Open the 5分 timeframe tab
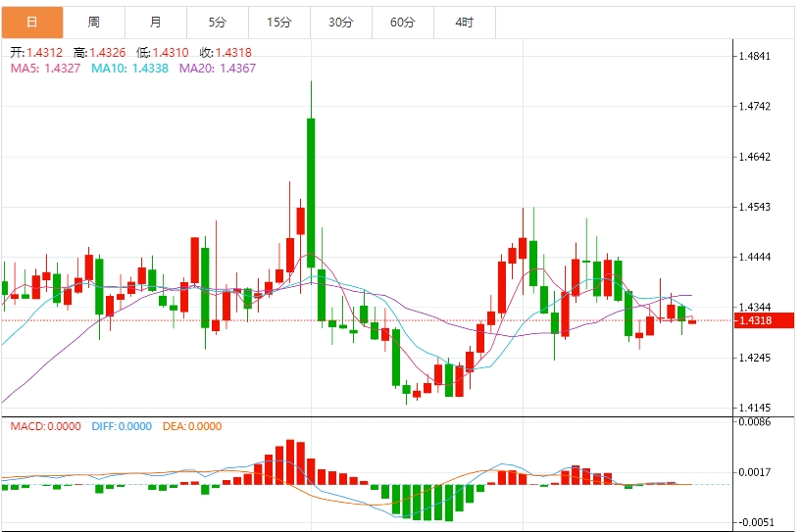This screenshot has width=803, height=532. click(x=218, y=23)
